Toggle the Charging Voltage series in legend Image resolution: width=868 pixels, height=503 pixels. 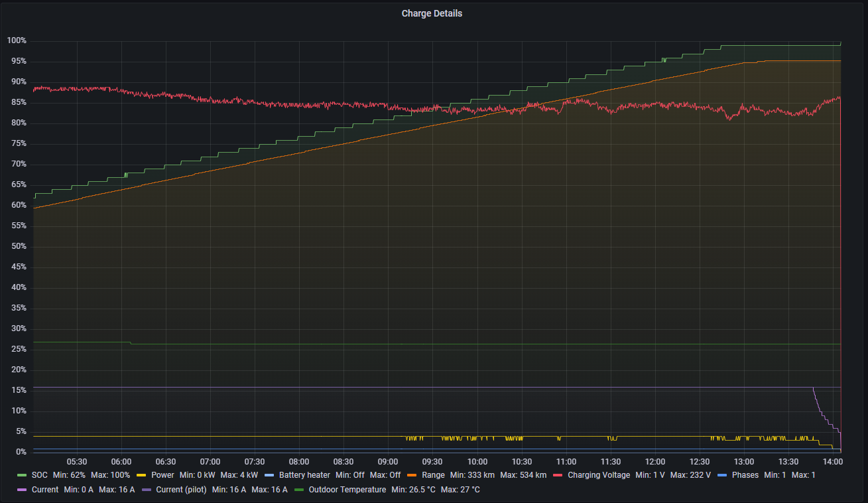[x=599, y=475]
